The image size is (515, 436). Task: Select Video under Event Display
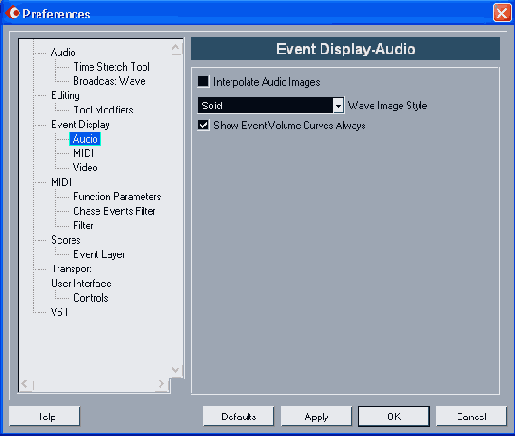click(85, 168)
